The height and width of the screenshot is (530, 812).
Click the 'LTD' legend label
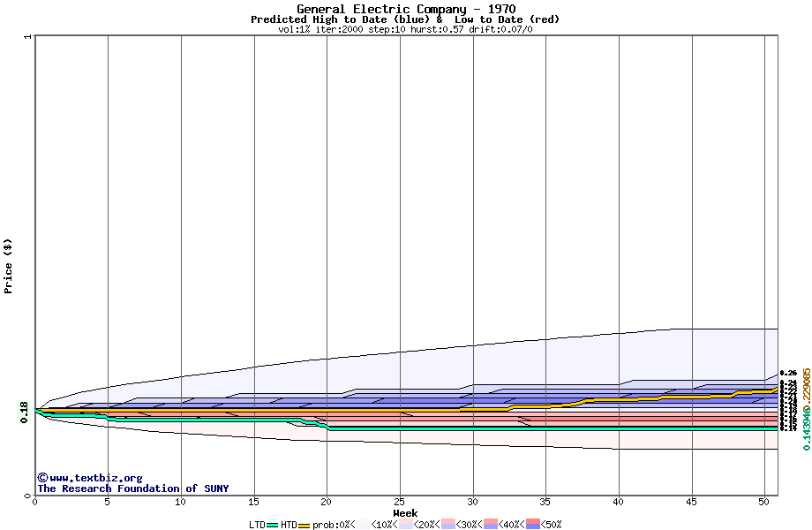(x=257, y=525)
